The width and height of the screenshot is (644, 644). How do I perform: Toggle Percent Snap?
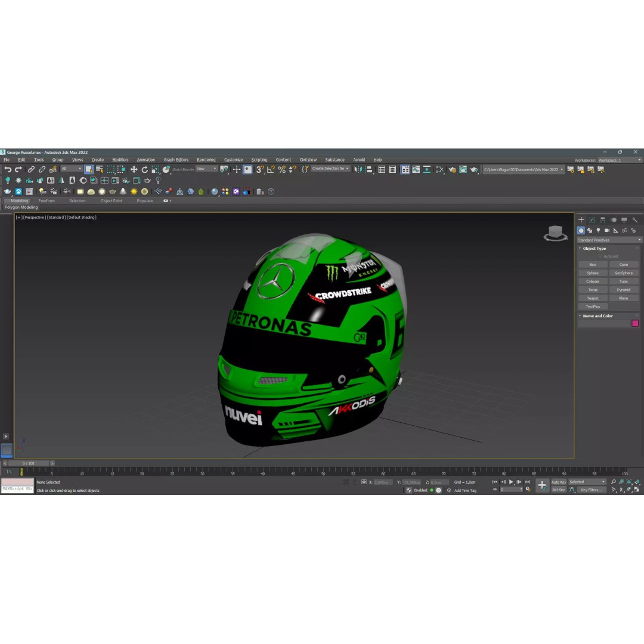point(281,169)
